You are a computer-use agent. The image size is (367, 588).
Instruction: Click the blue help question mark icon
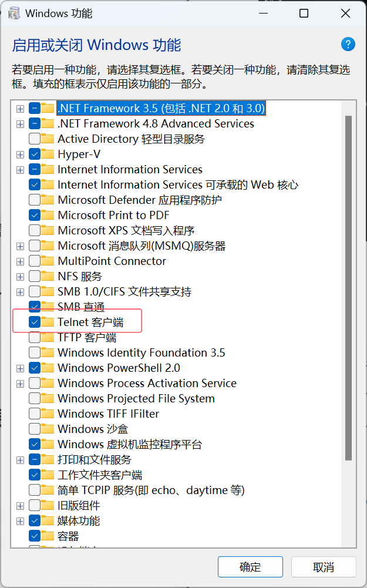[348, 44]
